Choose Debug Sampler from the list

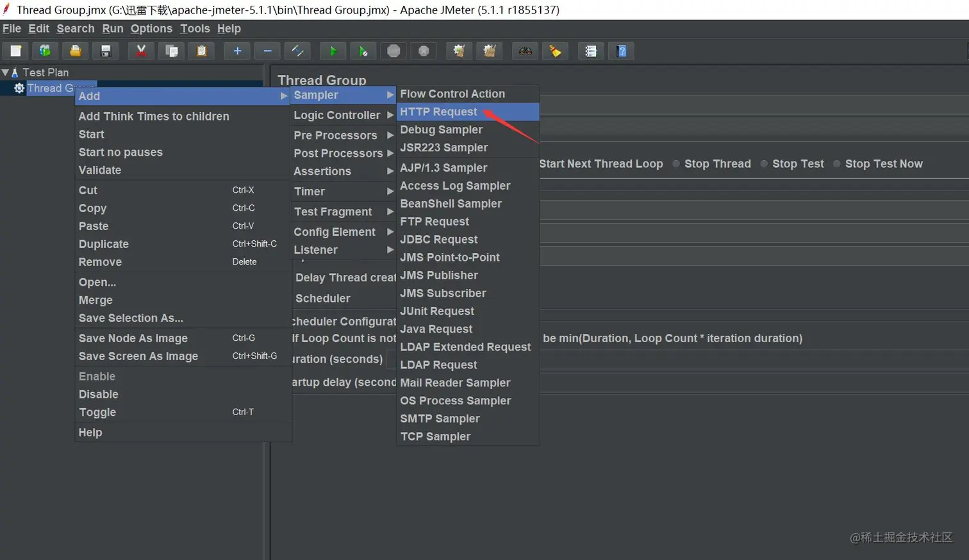point(468,129)
